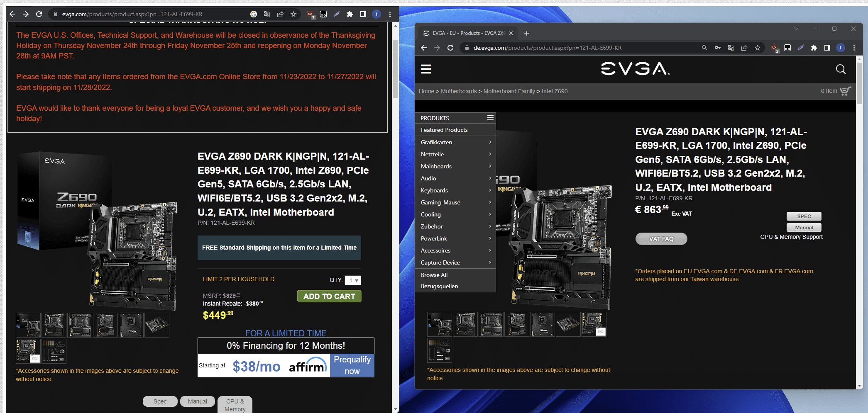Select angled board thumbnail in left window

[156, 325]
